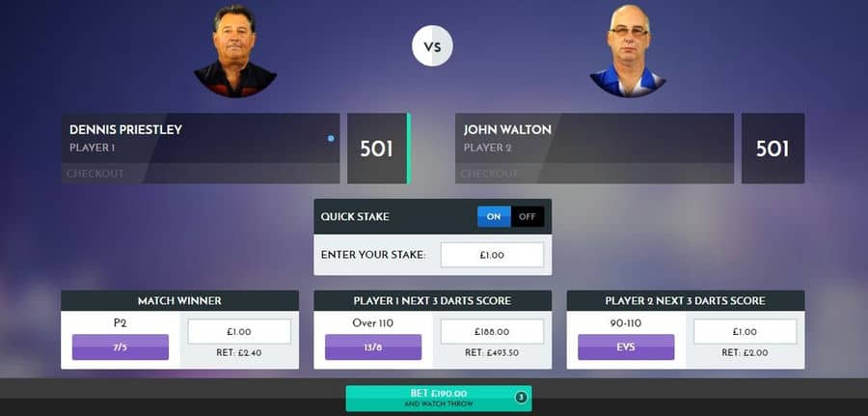Viewport: 868px width, 416px height.
Task: Click Player 2 Next 3 Darts Score header
Action: pyautogui.click(x=686, y=301)
